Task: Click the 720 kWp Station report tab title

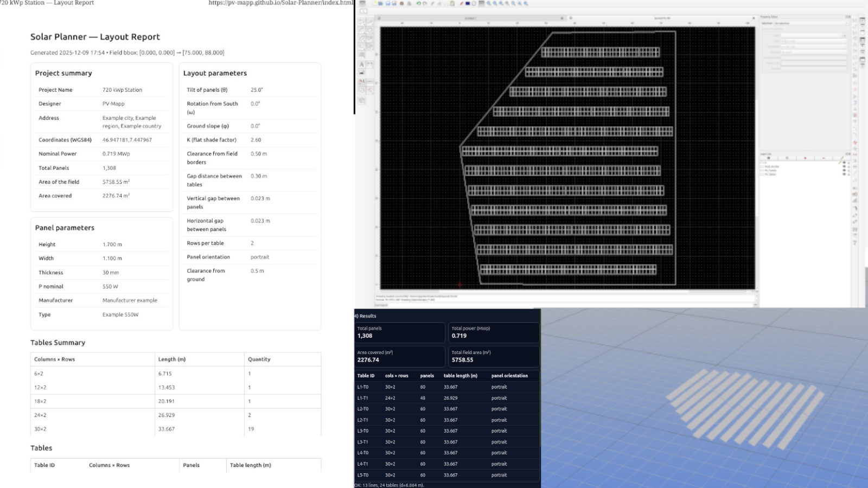Action: click(46, 3)
